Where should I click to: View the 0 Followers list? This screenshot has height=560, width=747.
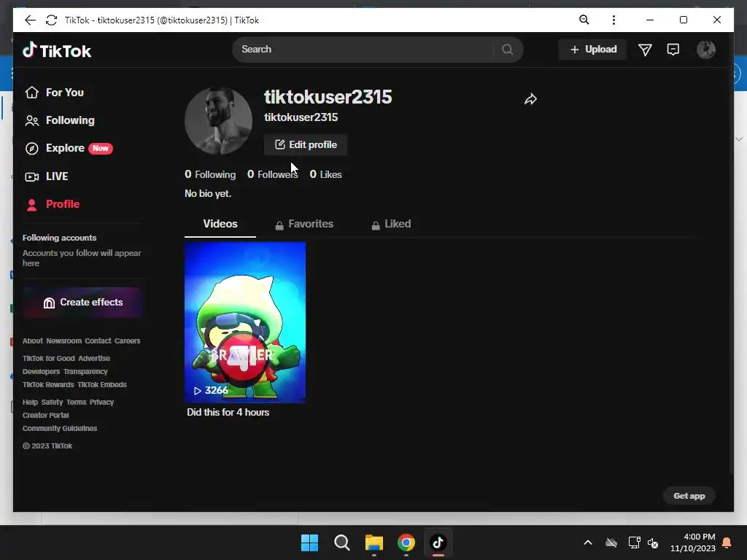pyautogui.click(x=273, y=174)
